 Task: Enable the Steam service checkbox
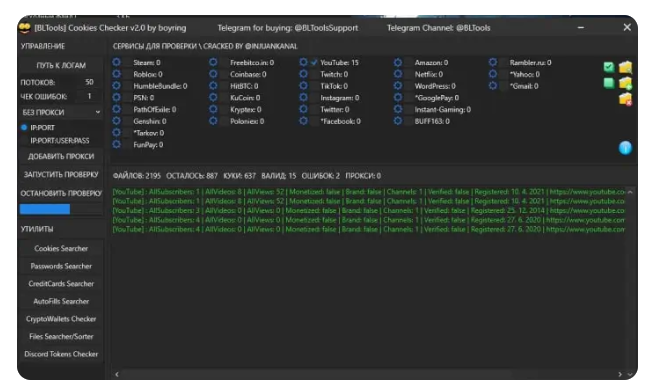point(127,63)
